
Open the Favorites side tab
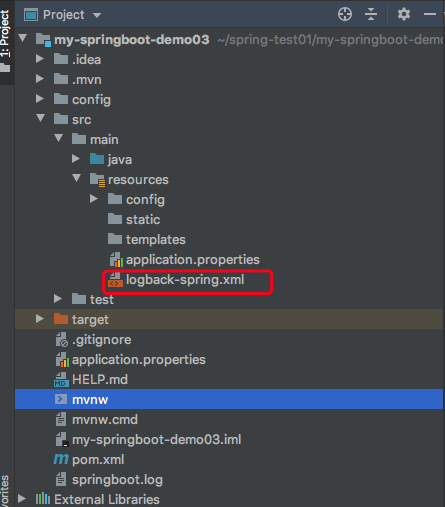5,491
